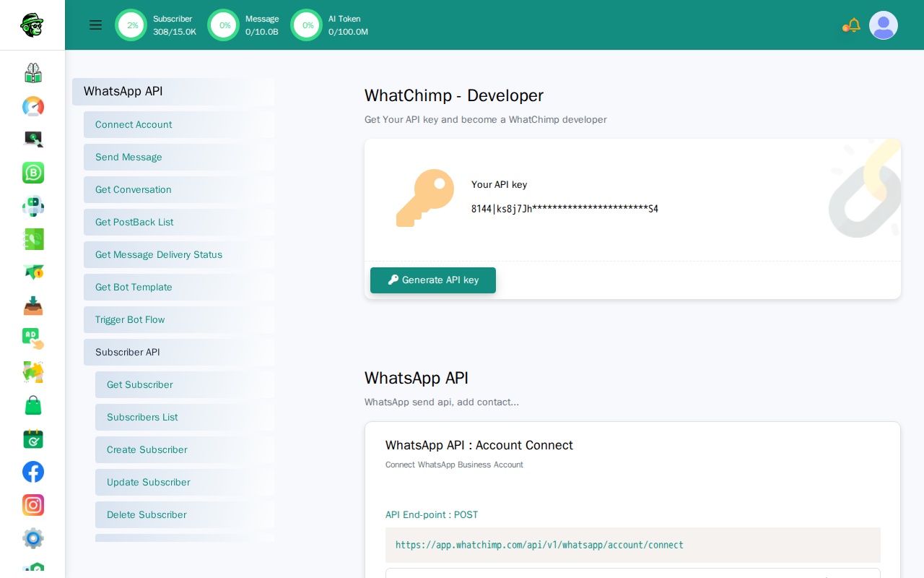This screenshot has height=578, width=924.
Task: Open Get PostBack List section
Action: point(179,223)
